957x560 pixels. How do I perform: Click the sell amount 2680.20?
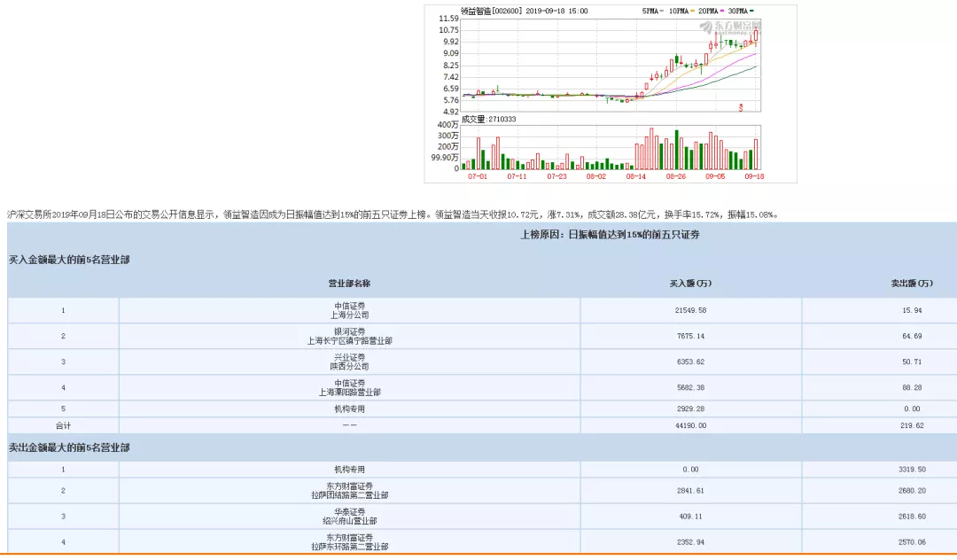click(912, 491)
